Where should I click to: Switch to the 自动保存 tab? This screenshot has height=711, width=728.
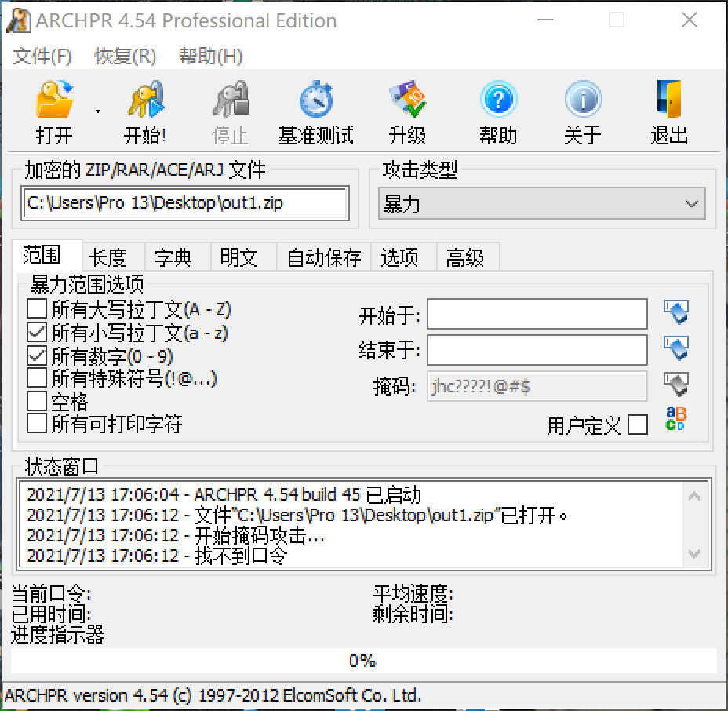(324, 257)
